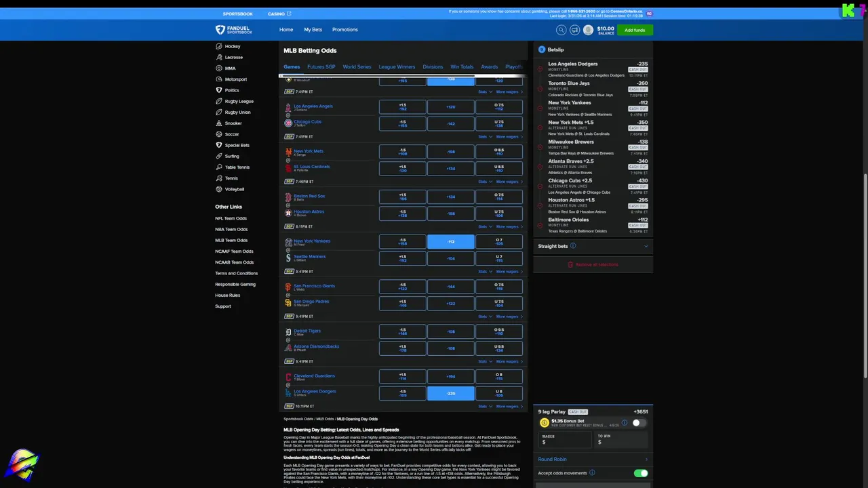Click Cash Out badge on 9 leg Parlay
The height and width of the screenshot is (488, 868).
click(x=578, y=412)
